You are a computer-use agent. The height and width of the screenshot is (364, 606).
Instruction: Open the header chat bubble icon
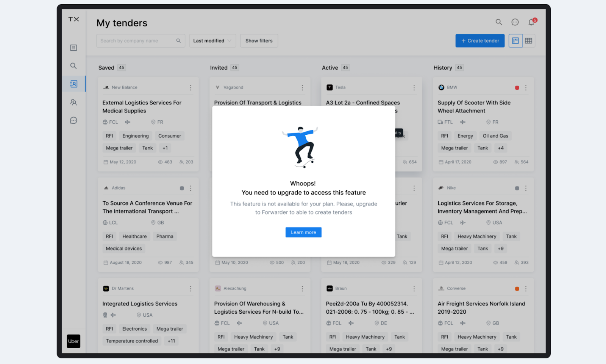tap(515, 22)
